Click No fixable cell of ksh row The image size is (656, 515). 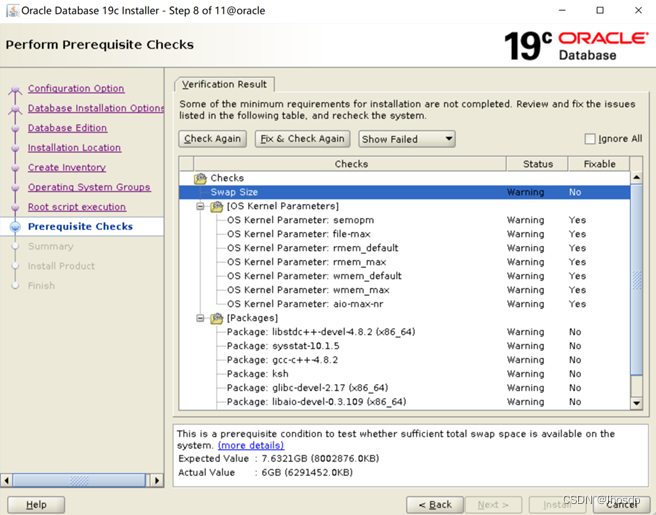[575, 374]
